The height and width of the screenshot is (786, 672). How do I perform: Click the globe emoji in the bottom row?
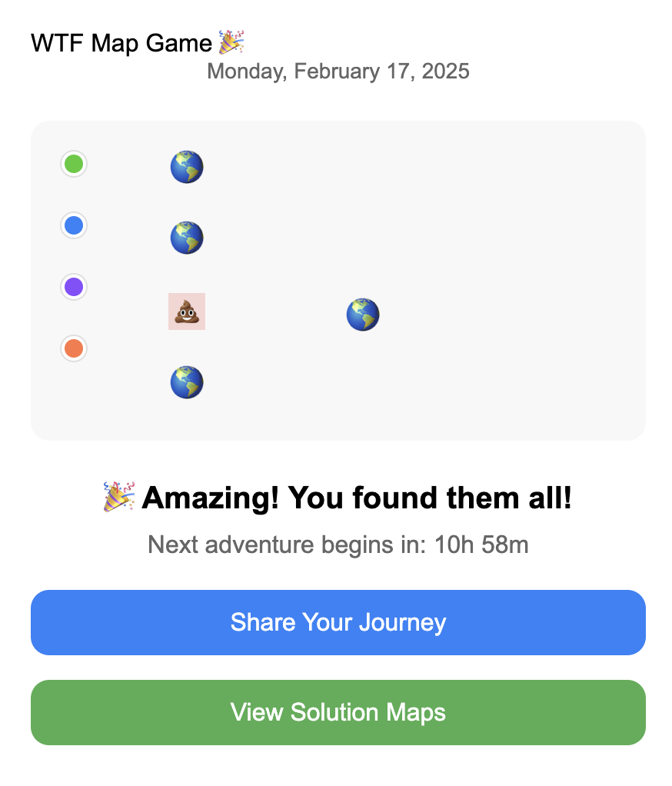[x=186, y=382]
